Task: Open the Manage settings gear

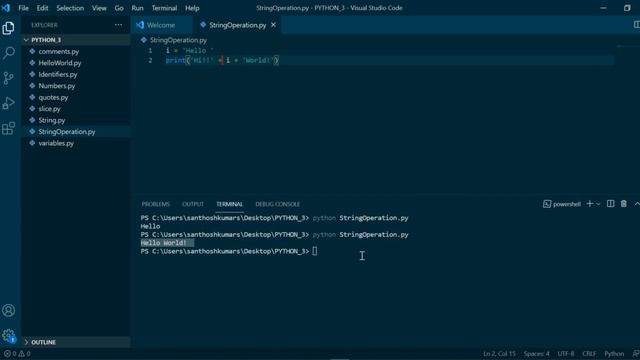Action: point(8,336)
